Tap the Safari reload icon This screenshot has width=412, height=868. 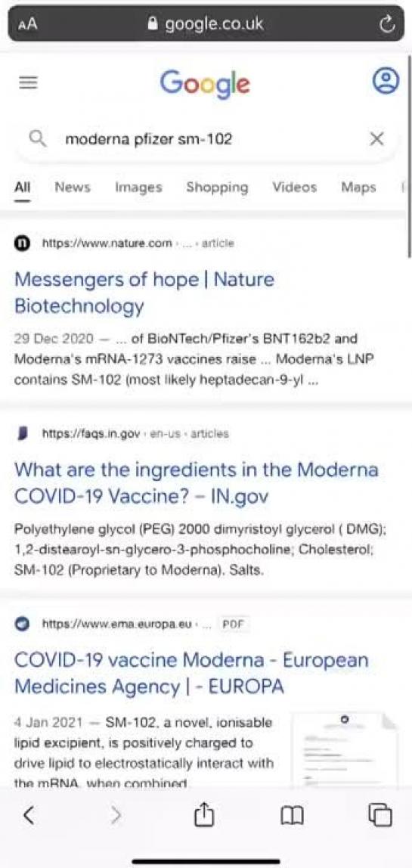(388, 23)
